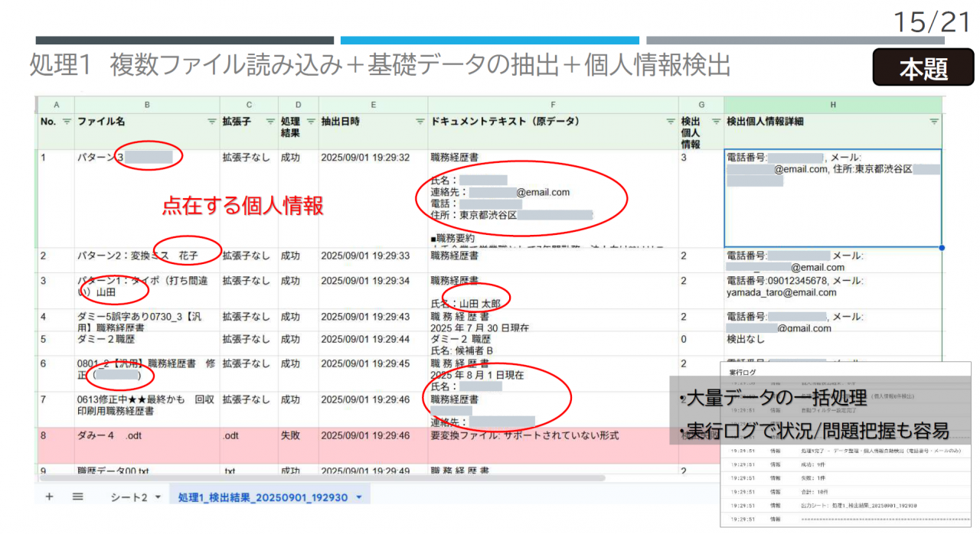Image resolution: width=980 pixels, height=534 pixels.
Task: Click the ダミー2 職歴 氏名: 候補者B cell
Action: 554,344
